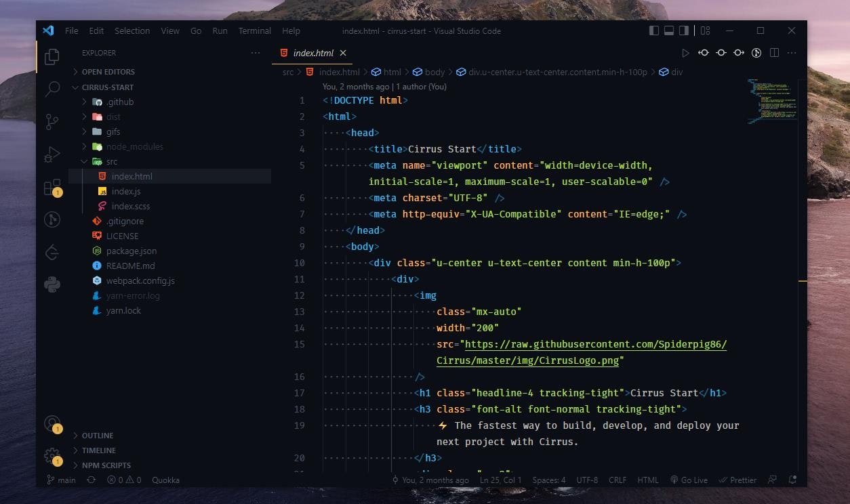Screen dimensions: 850x504
Task: Go to previous change icon in editor toolbar
Action: click(704, 53)
